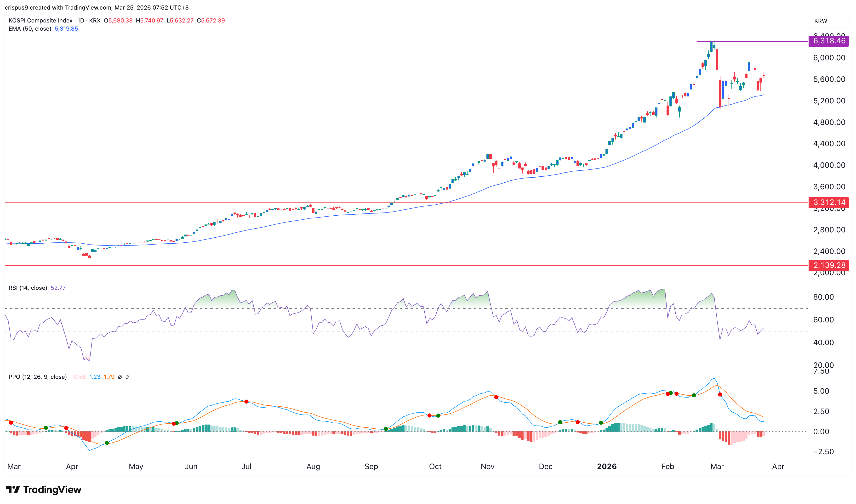Click the first empty-value symbol in PPO legend

[x=120, y=377]
